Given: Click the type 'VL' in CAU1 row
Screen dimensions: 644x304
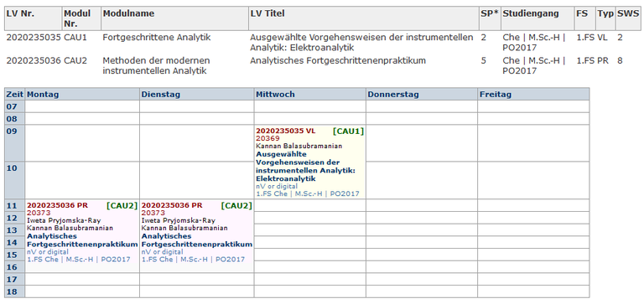Looking at the screenshot, I should coord(602,38).
